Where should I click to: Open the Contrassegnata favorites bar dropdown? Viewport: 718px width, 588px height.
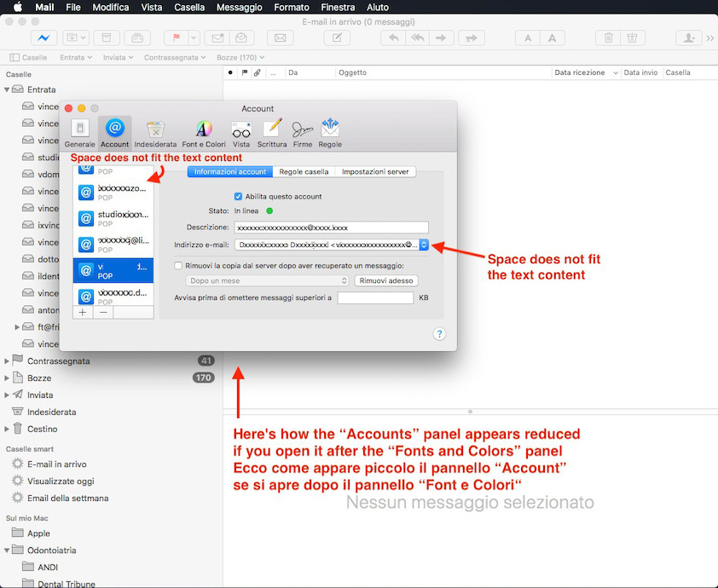(x=175, y=57)
